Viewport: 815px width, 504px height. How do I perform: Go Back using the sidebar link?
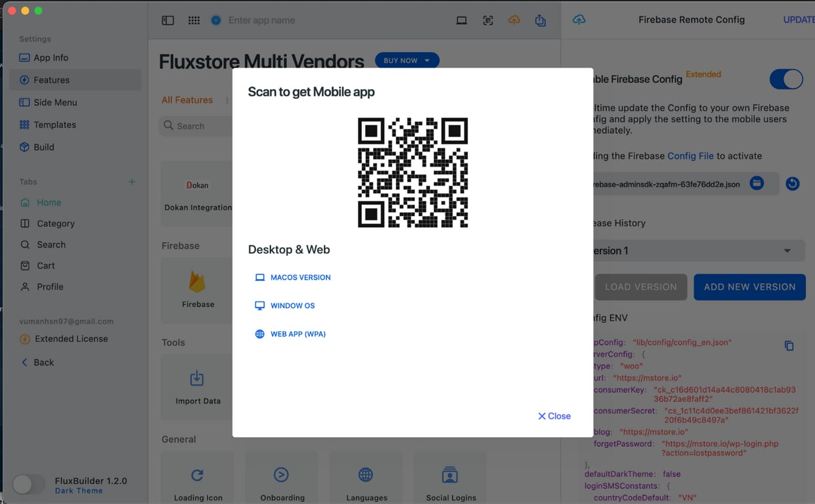point(37,362)
